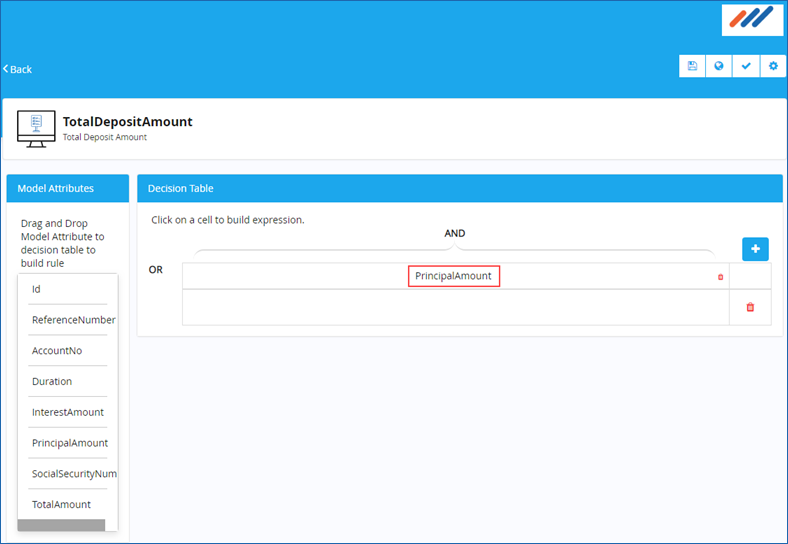Click the AND label above the table

[x=455, y=233]
